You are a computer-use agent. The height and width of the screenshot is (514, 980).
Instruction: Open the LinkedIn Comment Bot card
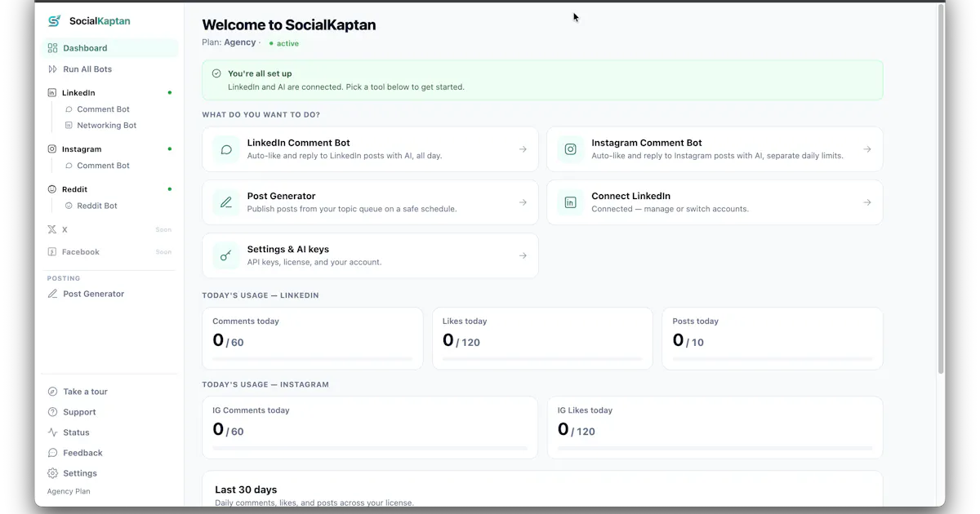coord(370,149)
